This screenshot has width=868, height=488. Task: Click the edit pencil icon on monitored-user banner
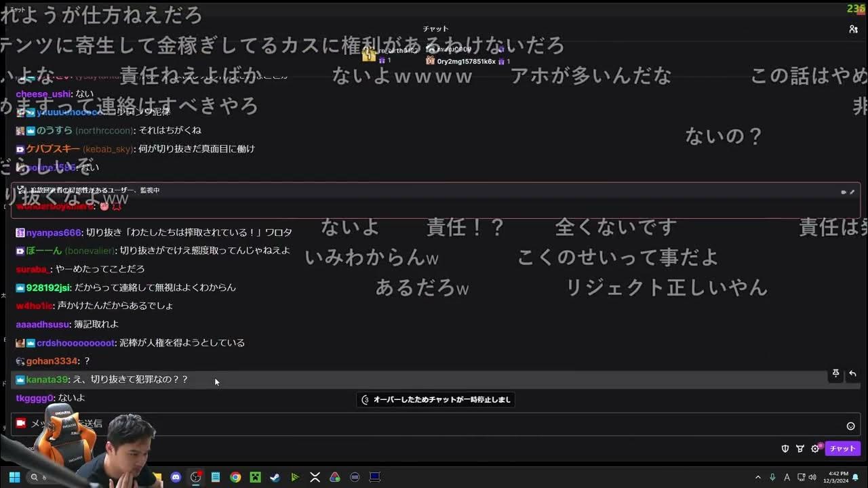click(x=852, y=192)
